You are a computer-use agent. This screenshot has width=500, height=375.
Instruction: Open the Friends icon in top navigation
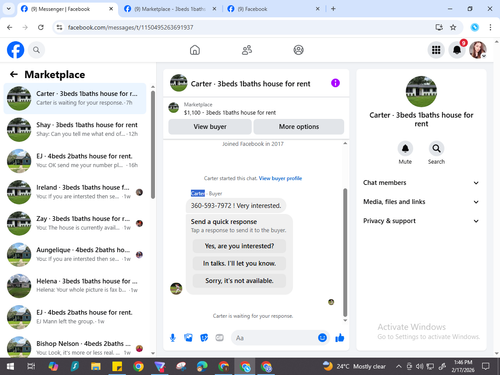[247, 50]
